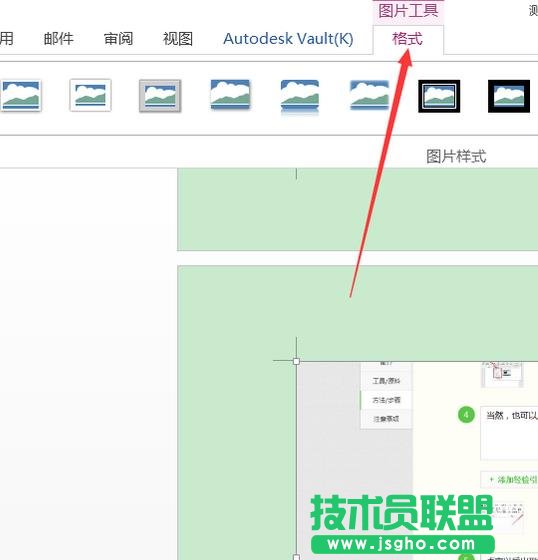Apply the gray metal frame picture style
Viewport: 538px width, 560px height.
click(x=160, y=96)
